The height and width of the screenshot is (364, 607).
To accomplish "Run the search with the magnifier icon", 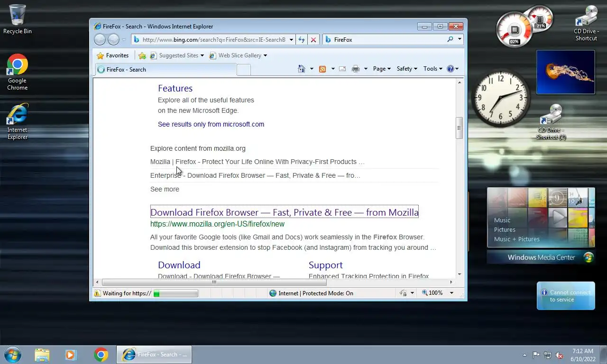I will point(450,39).
